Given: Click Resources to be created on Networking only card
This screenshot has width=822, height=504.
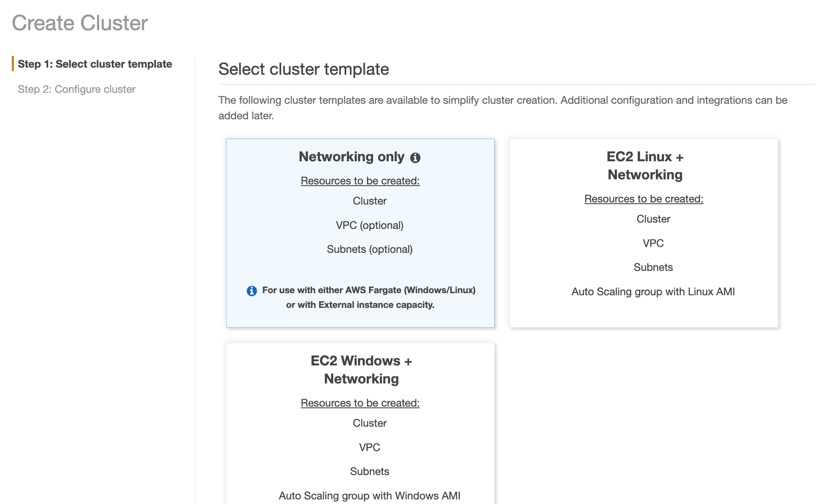Looking at the screenshot, I should click(360, 181).
